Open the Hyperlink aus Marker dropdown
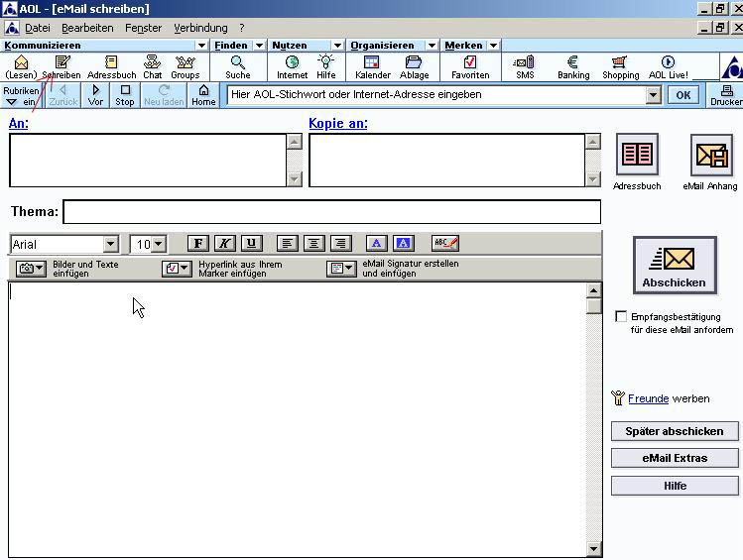 point(177,269)
